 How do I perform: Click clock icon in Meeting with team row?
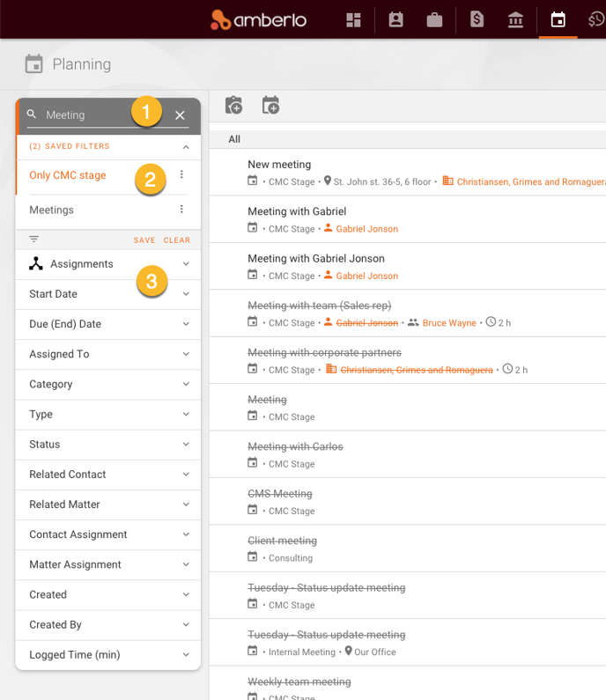(x=491, y=321)
